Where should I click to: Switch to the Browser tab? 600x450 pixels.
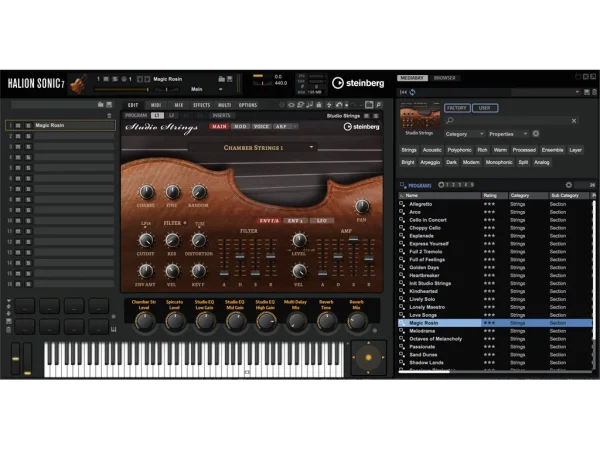(445, 77)
